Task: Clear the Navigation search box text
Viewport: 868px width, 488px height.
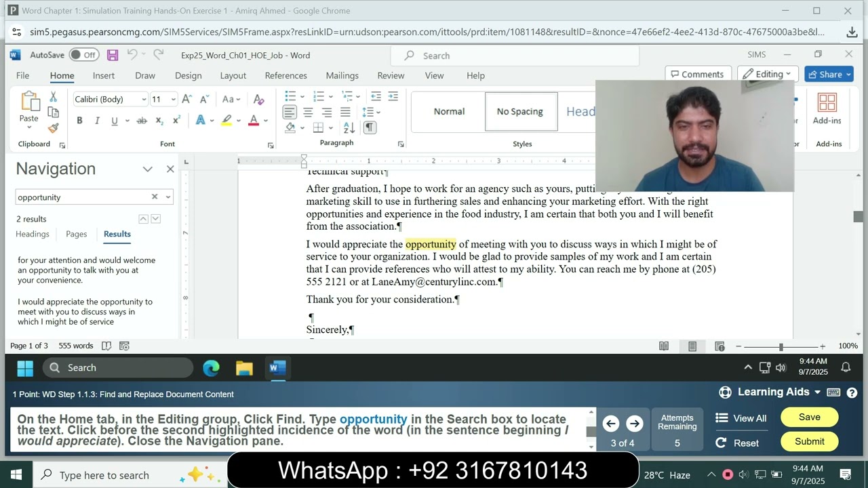Action: tap(155, 197)
